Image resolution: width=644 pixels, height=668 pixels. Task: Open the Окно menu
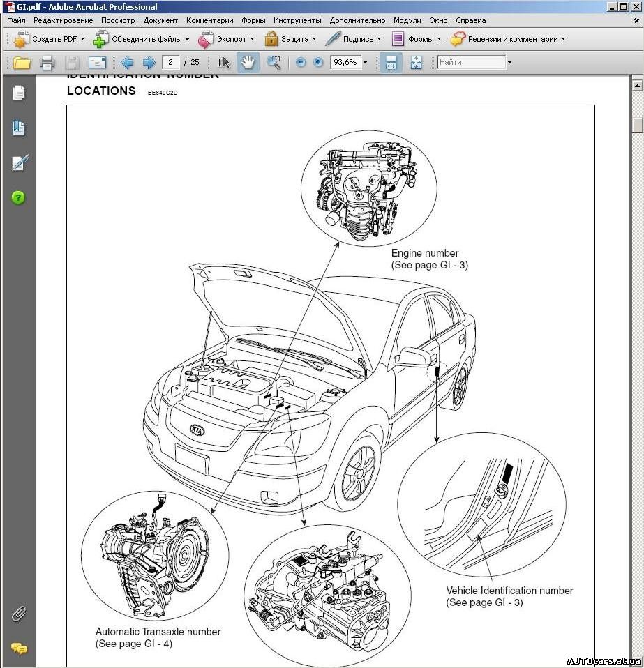pyautogui.click(x=438, y=20)
